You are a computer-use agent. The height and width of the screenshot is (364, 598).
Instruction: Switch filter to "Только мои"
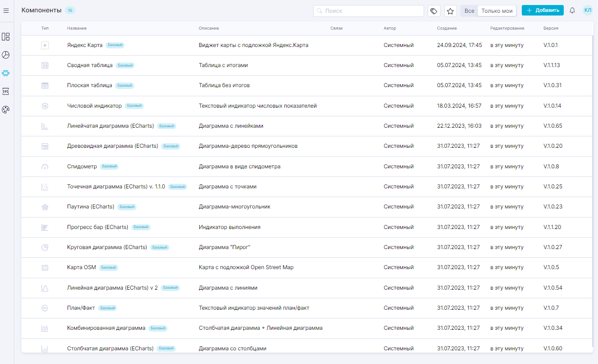[x=497, y=11]
